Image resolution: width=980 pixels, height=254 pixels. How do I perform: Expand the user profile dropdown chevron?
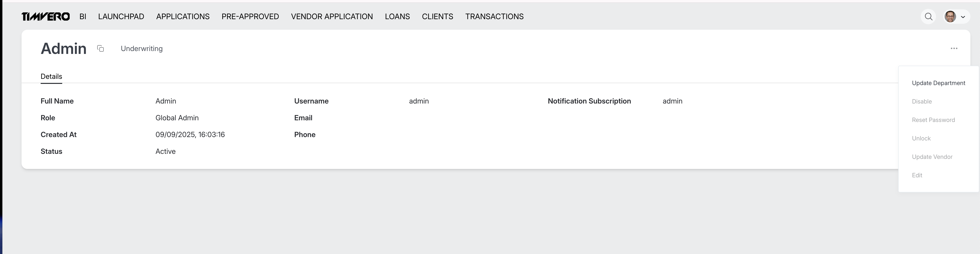point(963,17)
